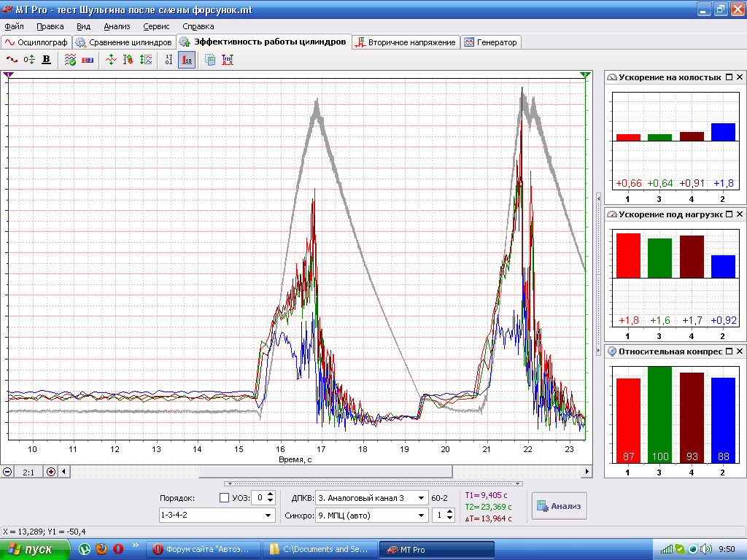Increase the УОЗ value with up arrow
This screenshot has height=560, width=747.
[271, 495]
